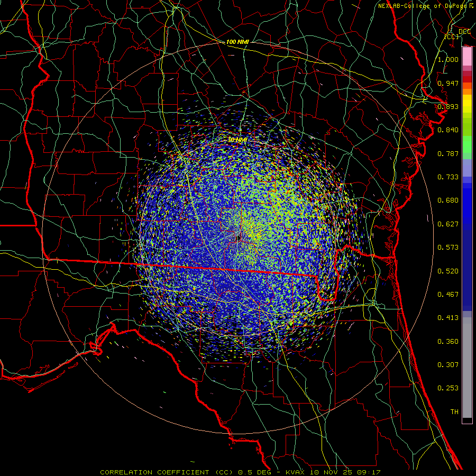The height and width of the screenshot is (476, 476).
Task: Select the 0.253 legend value
Action: 448,388
